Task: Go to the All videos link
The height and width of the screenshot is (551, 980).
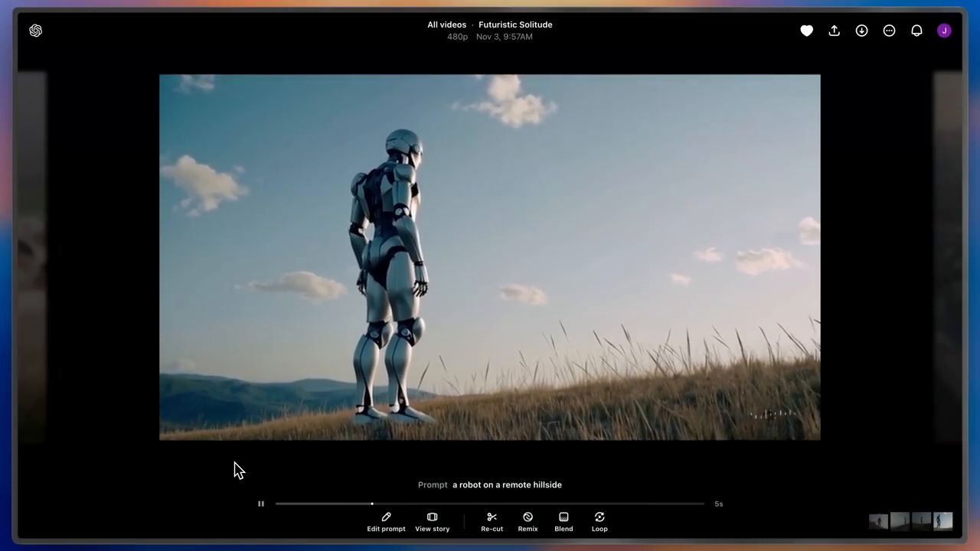Action: (x=446, y=24)
